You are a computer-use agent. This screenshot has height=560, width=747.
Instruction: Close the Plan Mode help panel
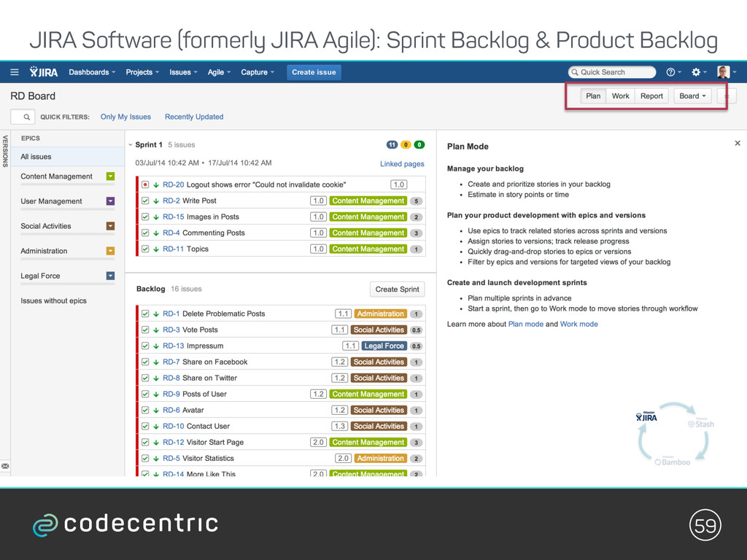click(x=738, y=143)
